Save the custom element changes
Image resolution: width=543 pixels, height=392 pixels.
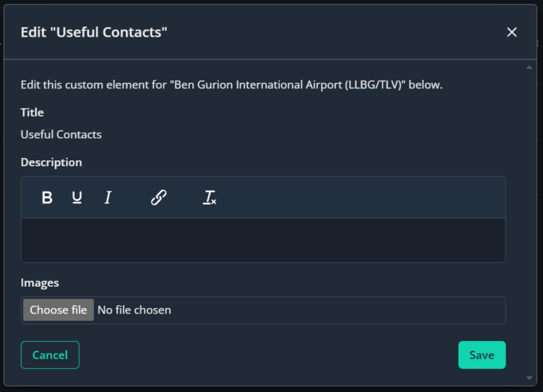tap(481, 355)
